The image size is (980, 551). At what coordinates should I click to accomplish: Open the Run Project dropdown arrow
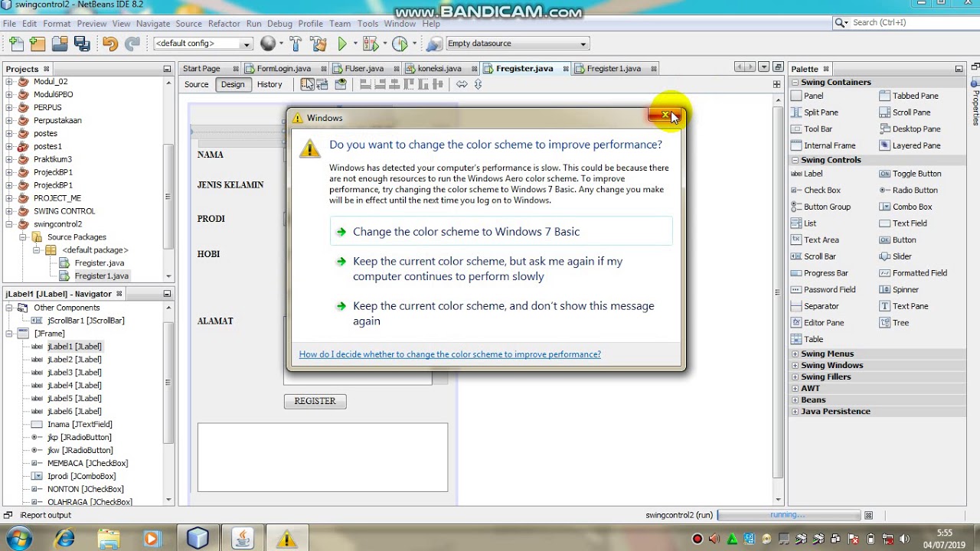tap(356, 44)
